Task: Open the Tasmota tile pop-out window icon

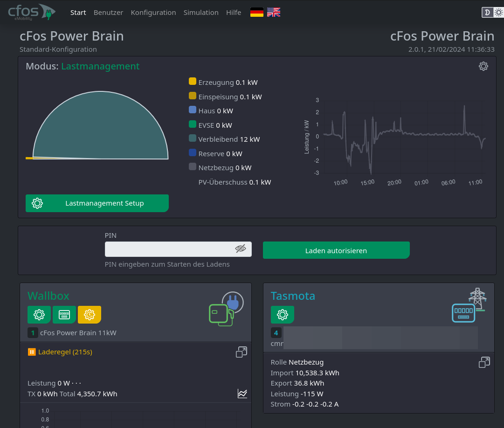Action: tap(484, 362)
